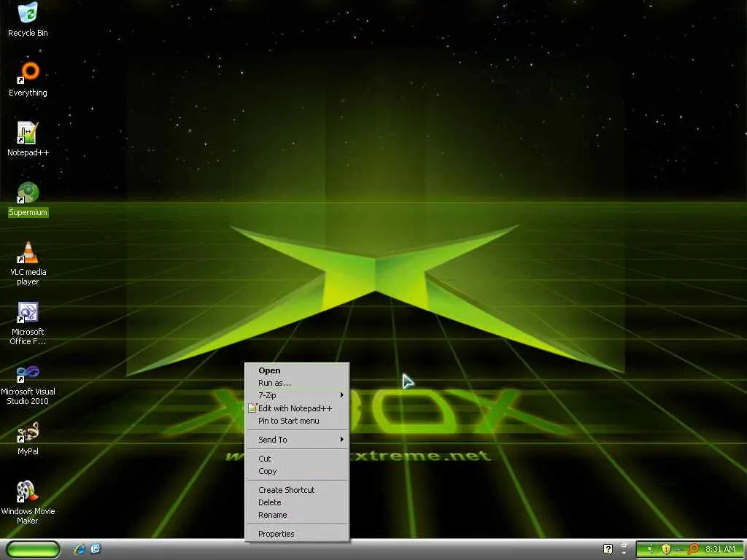Click the language bar restore icon
The image size is (747, 560).
click(624, 545)
